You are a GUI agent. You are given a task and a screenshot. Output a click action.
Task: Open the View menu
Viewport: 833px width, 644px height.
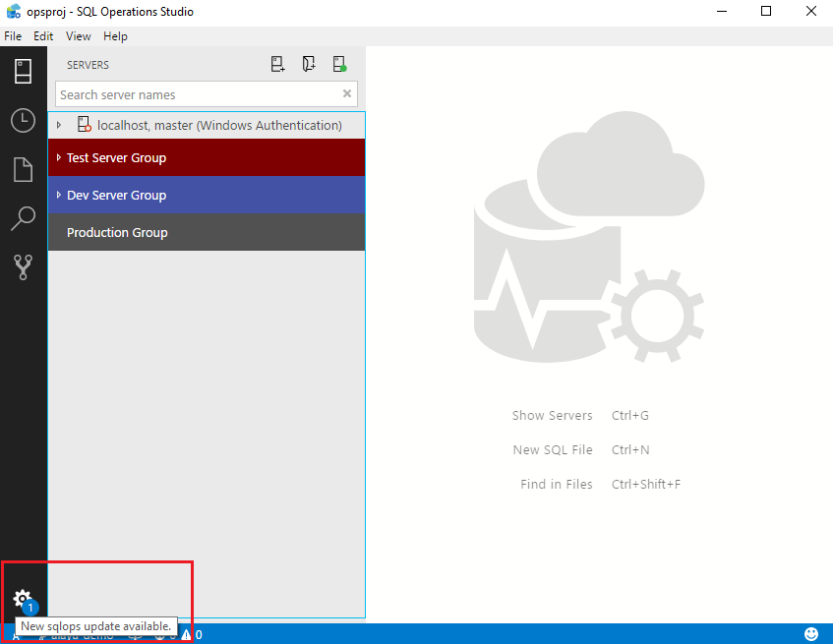pyautogui.click(x=79, y=36)
